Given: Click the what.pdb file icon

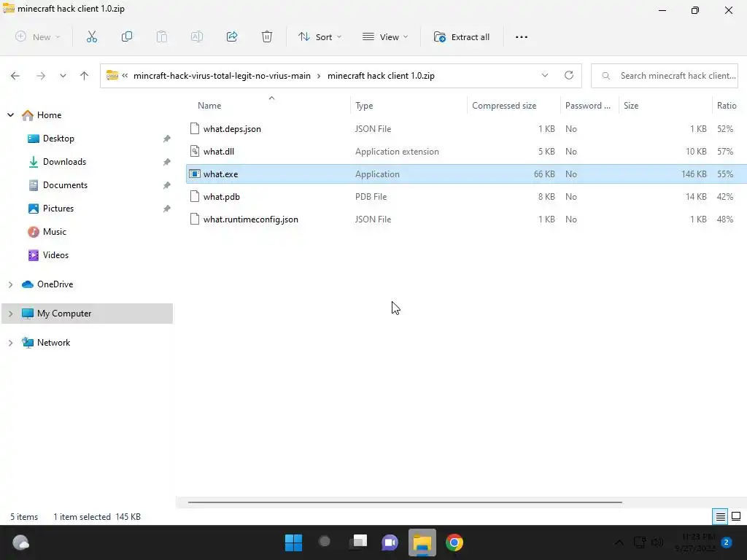Looking at the screenshot, I should point(194,196).
